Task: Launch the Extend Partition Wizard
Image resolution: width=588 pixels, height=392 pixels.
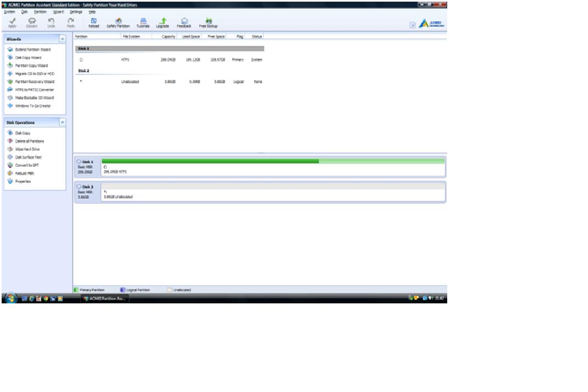Action: [x=29, y=50]
